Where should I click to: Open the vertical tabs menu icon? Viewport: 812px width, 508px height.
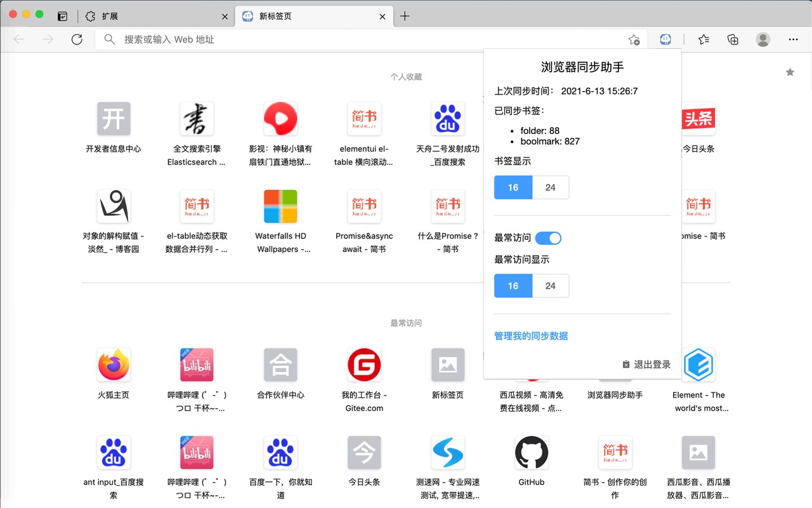pos(62,17)
